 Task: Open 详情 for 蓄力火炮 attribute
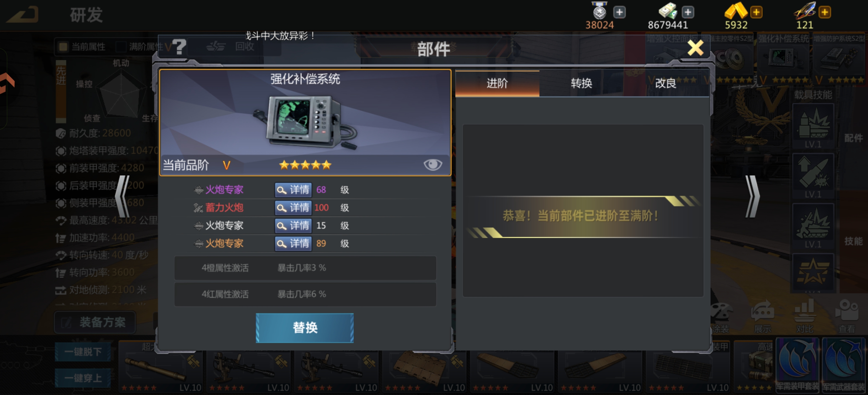point(293,207)
